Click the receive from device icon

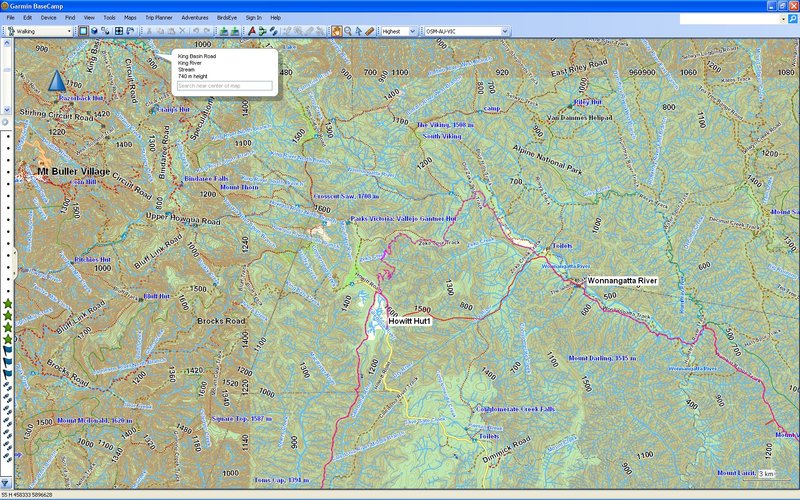click(235, 31)
